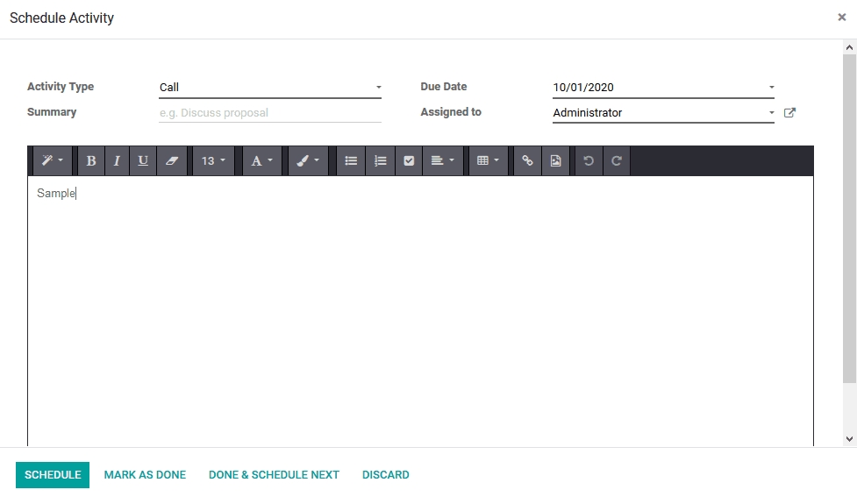Undo the last editor change

(x=589, y=161)
